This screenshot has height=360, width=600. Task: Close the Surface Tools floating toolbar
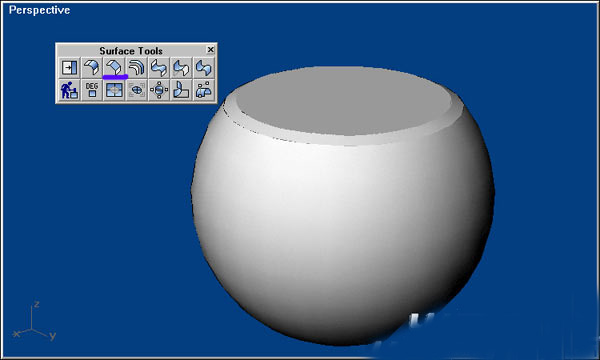coord(210,50)
